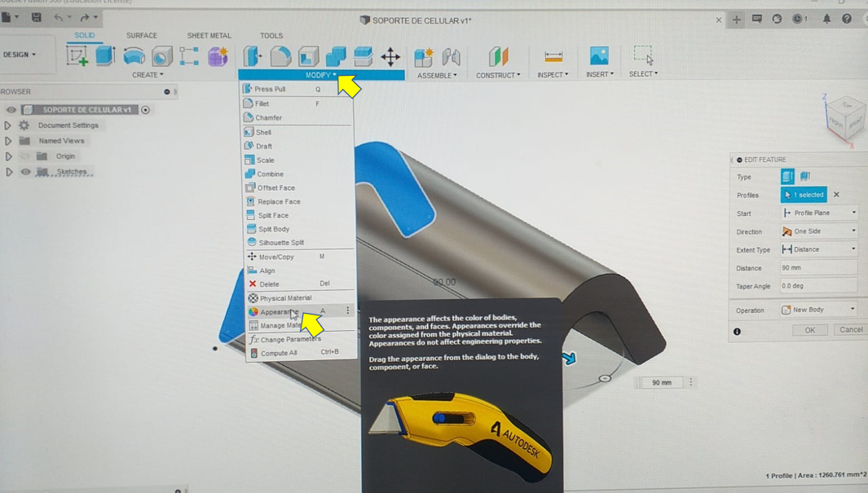Click the Taper Angle 0.0 deg field
Image resolution: width=868 pixels, height=493 pixels.
[819, 286]
